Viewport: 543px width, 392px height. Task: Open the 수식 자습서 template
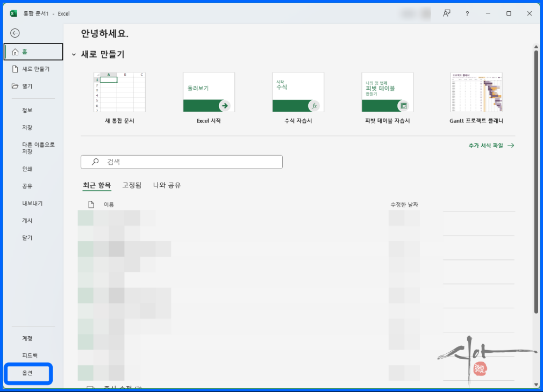pos(298,98)
